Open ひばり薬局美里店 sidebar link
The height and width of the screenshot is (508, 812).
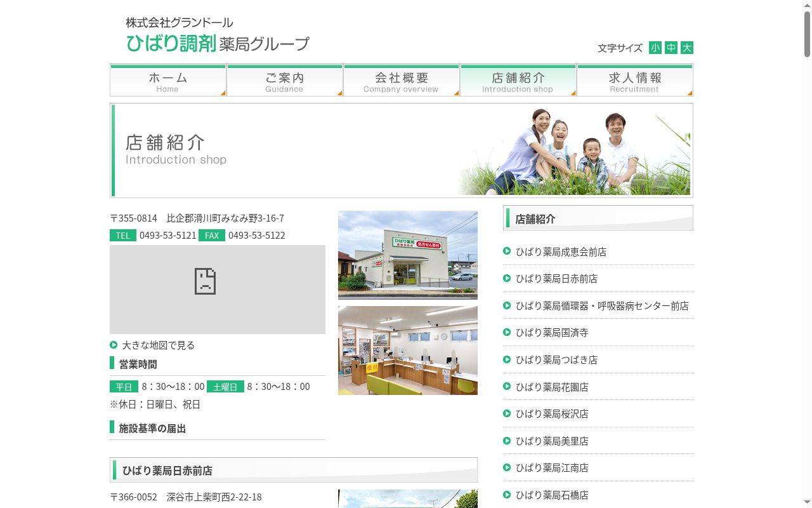(552, 441)
